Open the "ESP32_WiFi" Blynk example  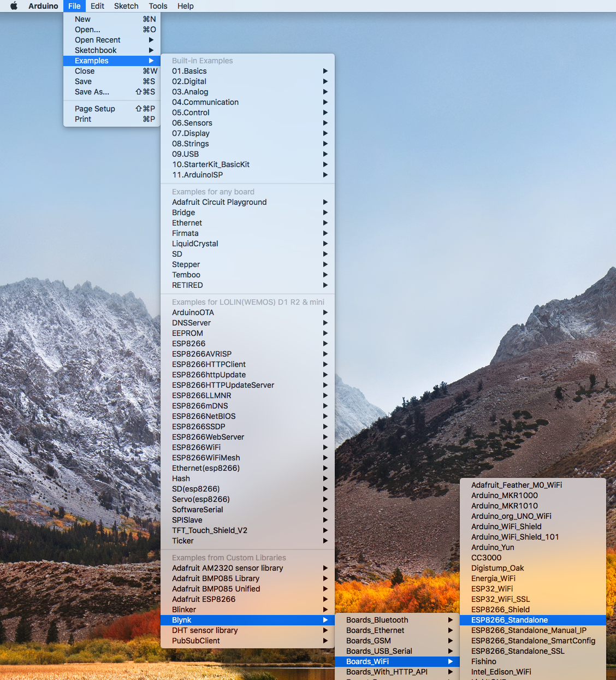pyautogui.click(x=491, y=588)
